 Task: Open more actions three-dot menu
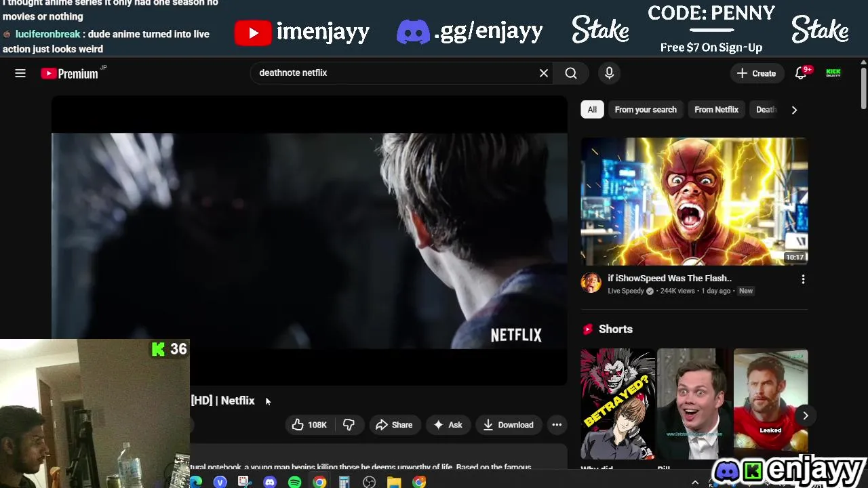[557, 425]
